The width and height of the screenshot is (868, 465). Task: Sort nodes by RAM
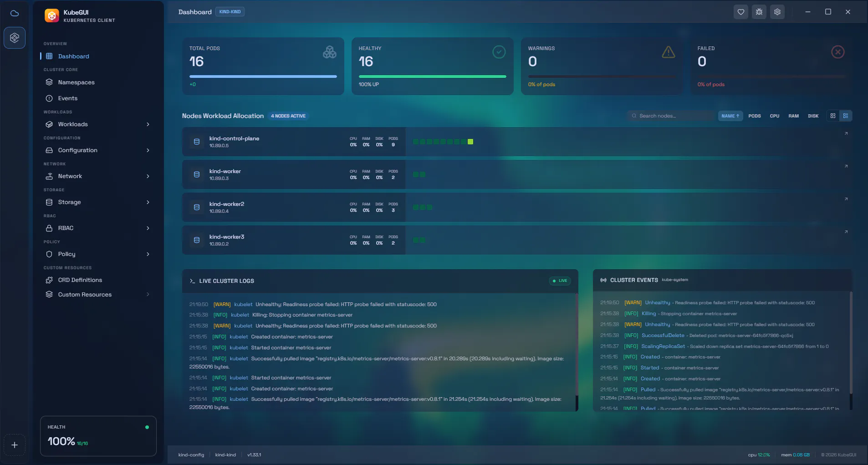794,116
